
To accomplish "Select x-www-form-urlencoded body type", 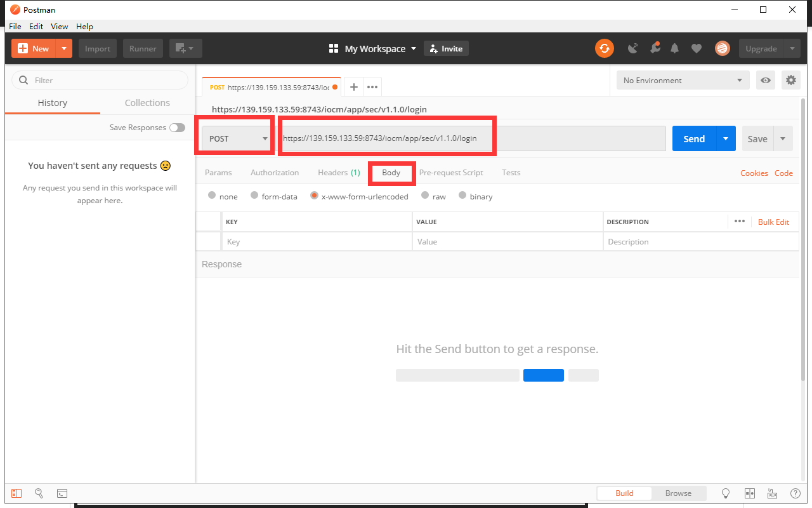I will [x=314, y=196].
